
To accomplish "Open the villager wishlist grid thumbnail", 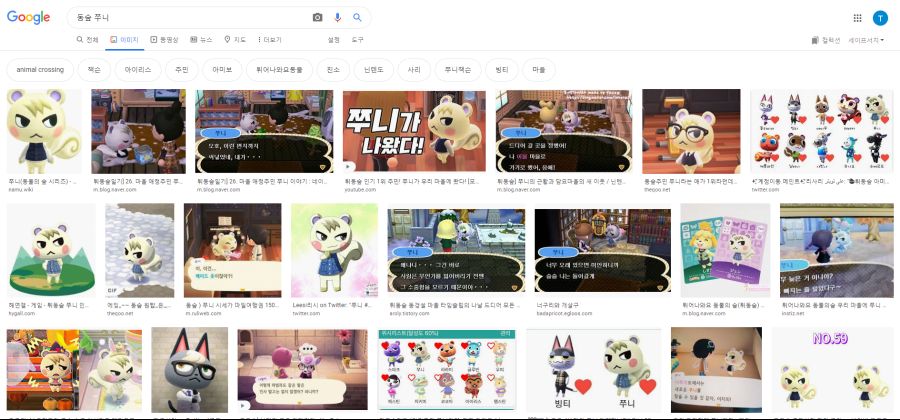I will click(447, 370).
